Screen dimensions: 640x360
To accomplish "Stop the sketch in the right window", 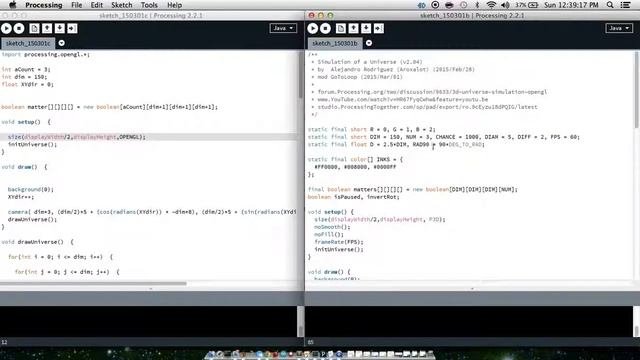I will click(x=325, y=28).
